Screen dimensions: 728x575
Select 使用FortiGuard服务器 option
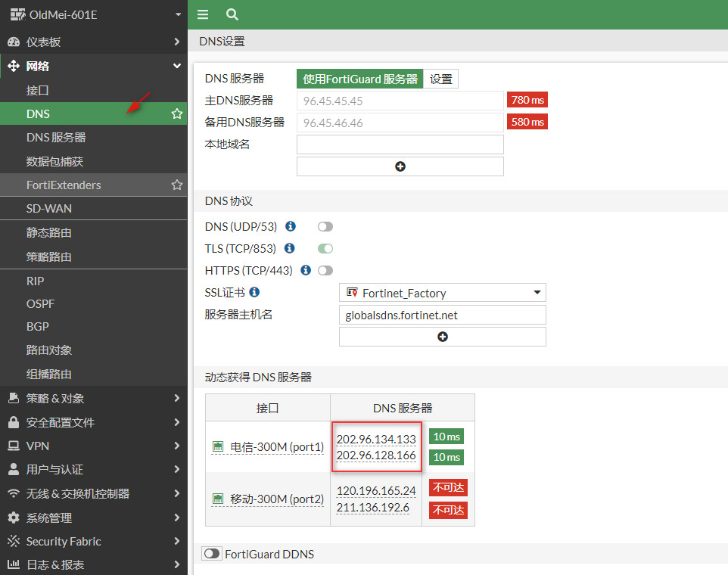pos(359,79)
